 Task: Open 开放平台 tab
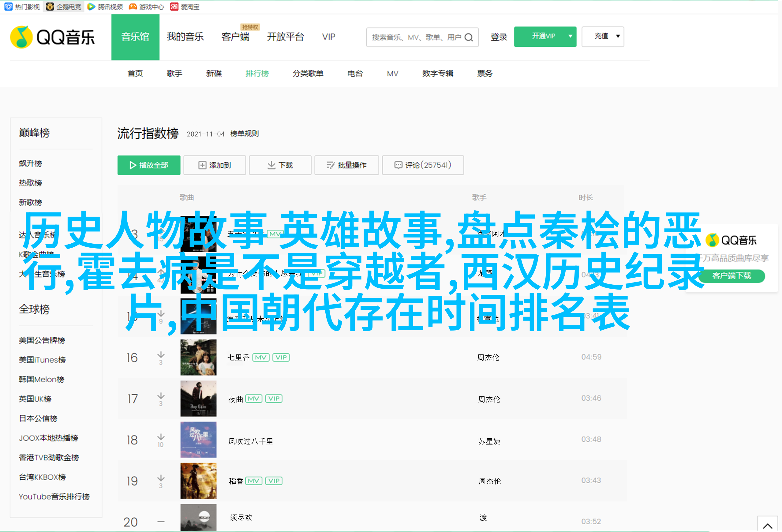[285, 37]
